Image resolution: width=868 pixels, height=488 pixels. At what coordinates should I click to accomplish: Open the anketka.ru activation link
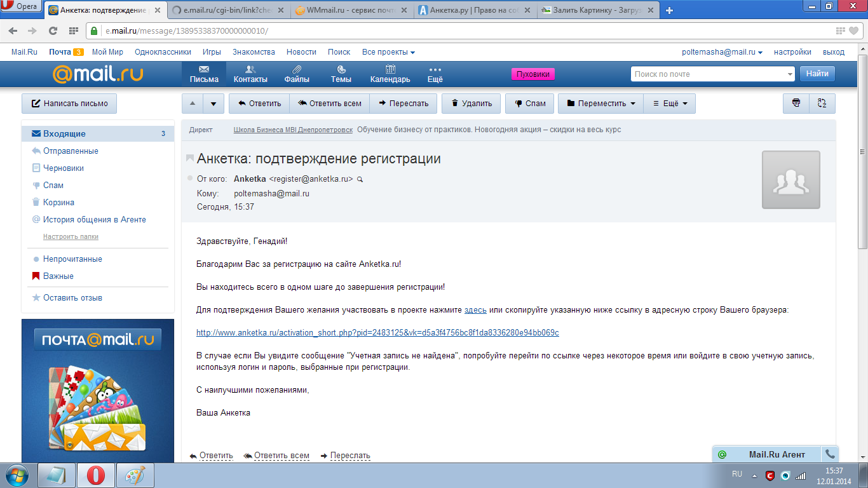point(377,332)
